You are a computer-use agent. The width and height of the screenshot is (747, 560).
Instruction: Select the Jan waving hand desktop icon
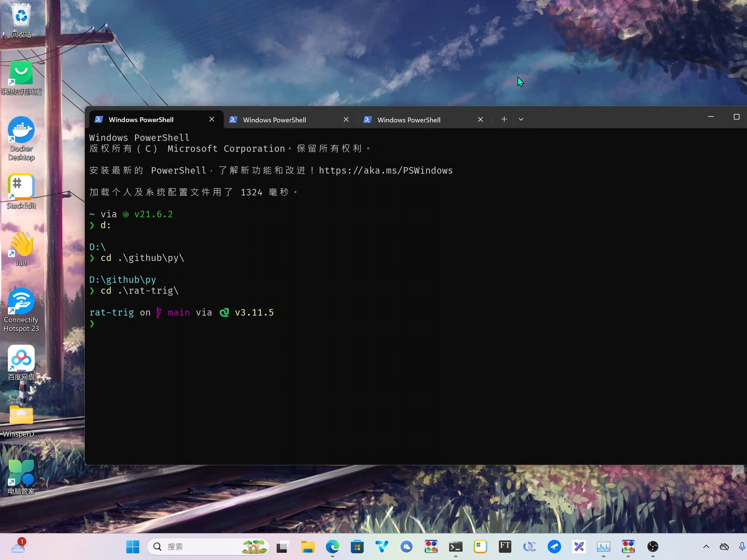coord(21,244)
